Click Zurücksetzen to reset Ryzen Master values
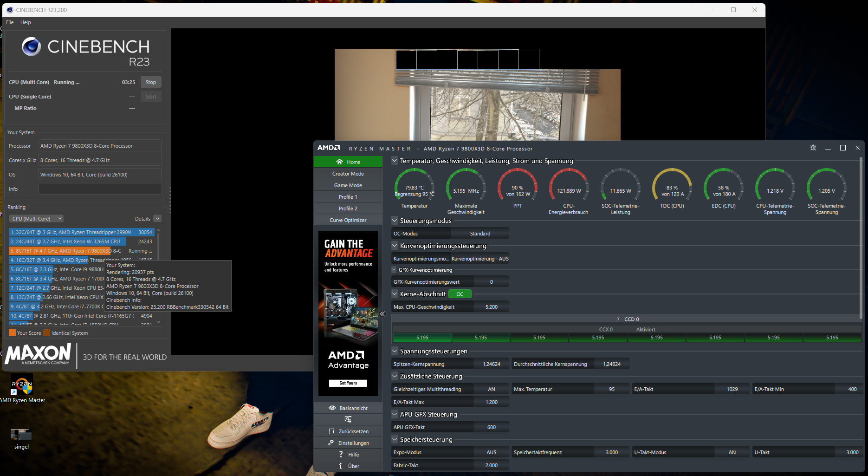The height and width of the screenshot is (476, 868). coord(348,431)
